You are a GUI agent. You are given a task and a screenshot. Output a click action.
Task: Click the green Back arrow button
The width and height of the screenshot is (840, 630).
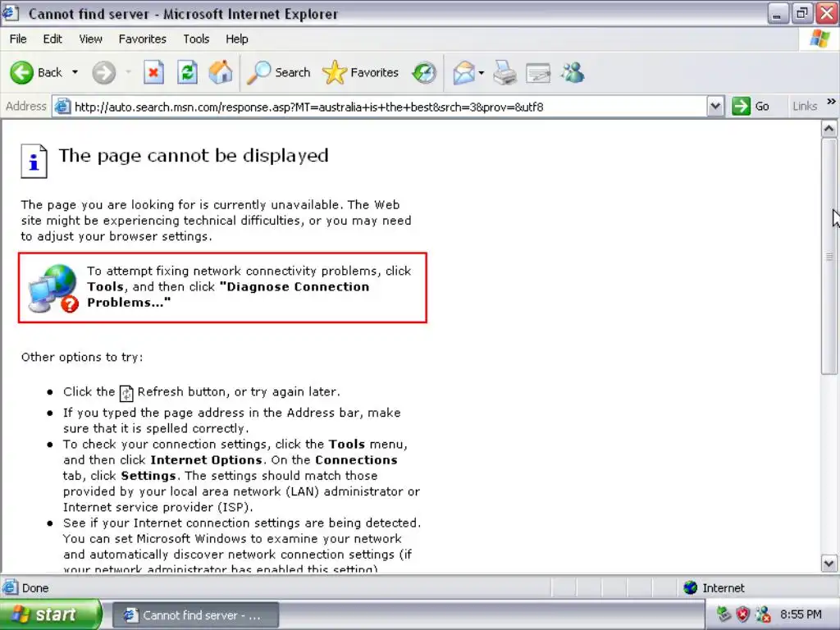pos(22,72)
